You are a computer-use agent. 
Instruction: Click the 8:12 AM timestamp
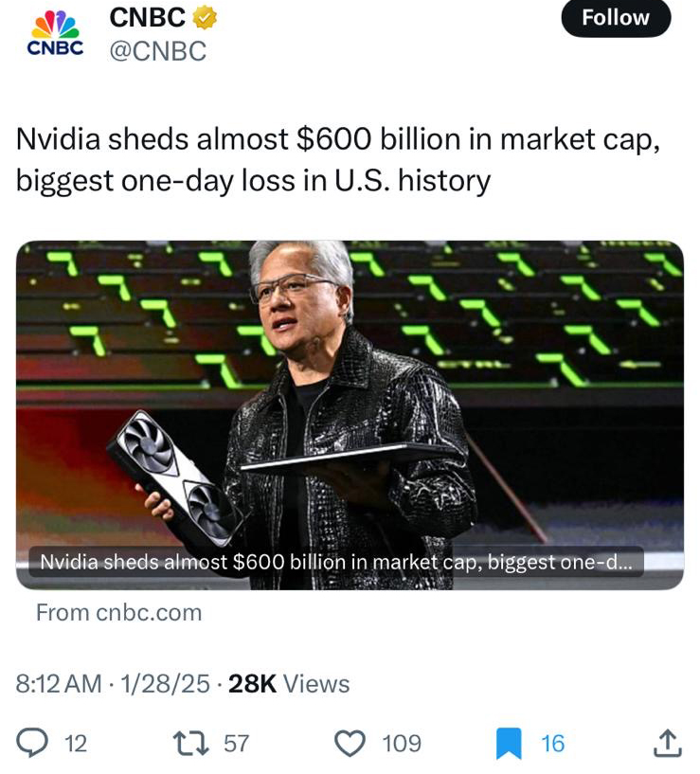(59, 684)
